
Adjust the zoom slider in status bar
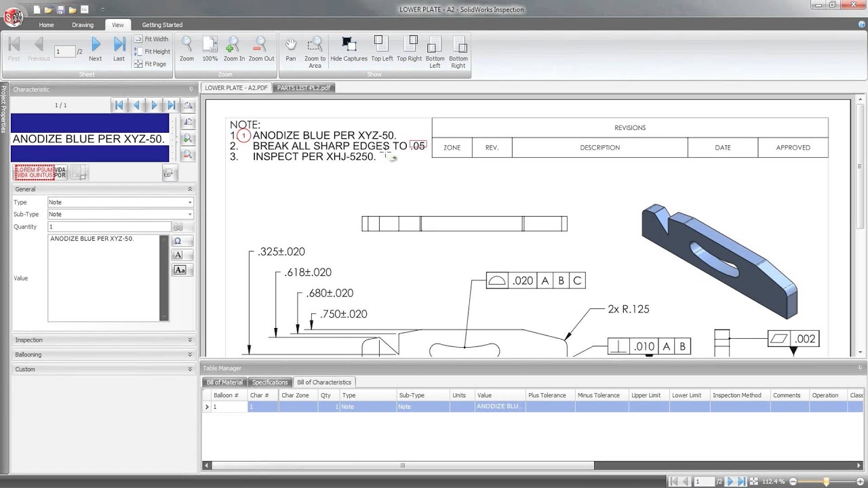825,481
